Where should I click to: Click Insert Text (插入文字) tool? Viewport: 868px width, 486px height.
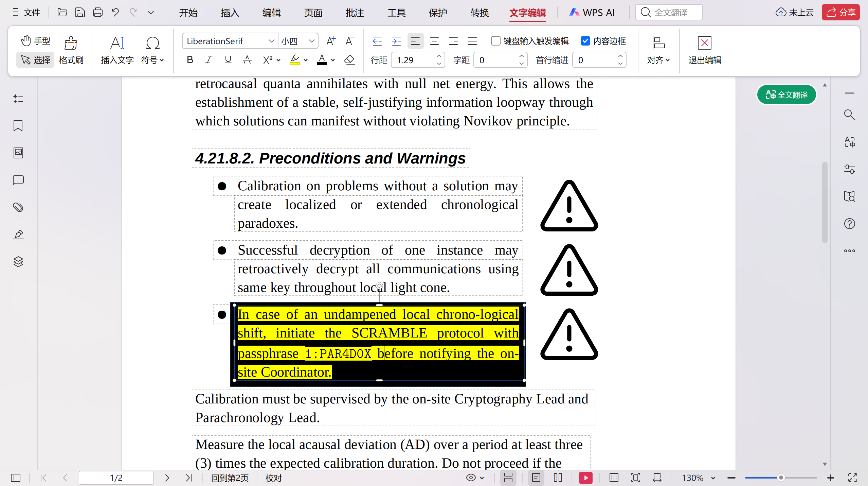(x=117, y=50)
